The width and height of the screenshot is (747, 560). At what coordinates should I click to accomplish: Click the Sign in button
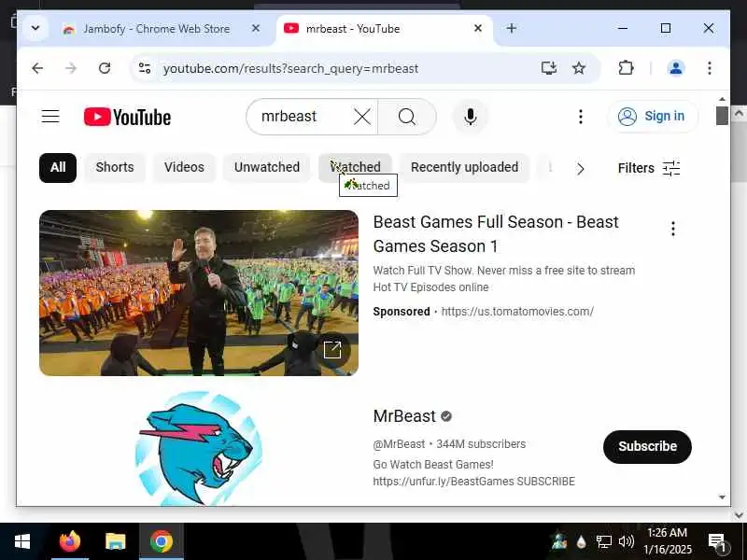coord(653,116)
